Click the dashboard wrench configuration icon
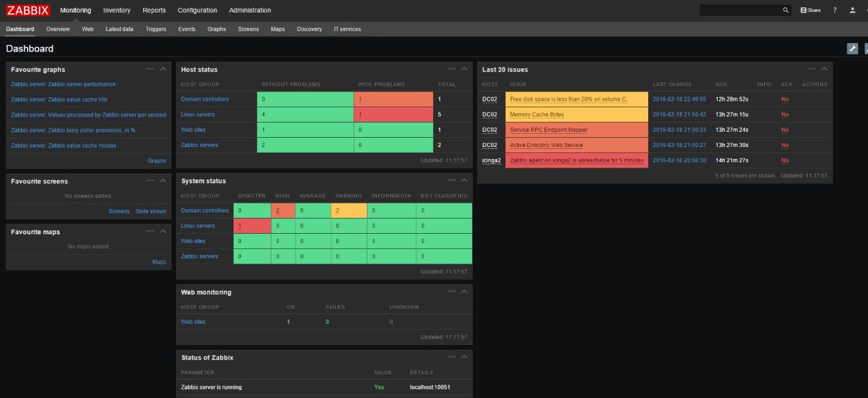868x398 pixels. [853, 48]
